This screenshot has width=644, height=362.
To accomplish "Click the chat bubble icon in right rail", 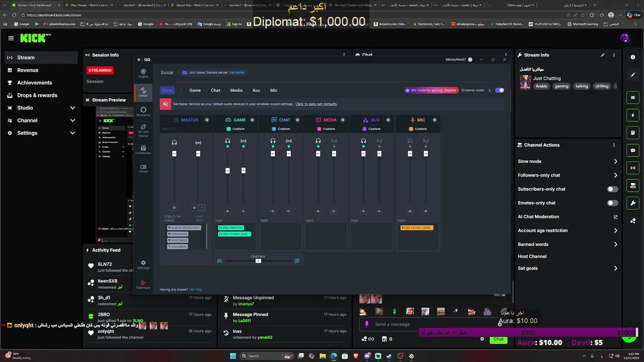I will (x=633, y=150).
